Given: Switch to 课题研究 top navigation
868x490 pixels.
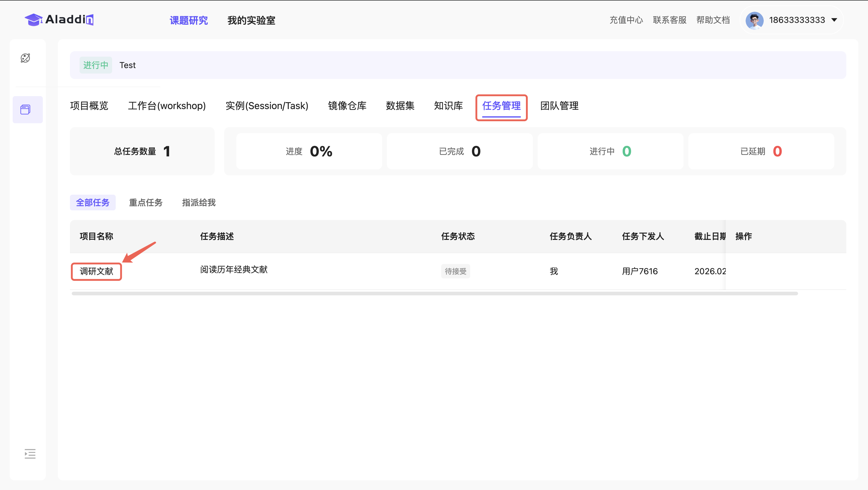Looking at the screenshot, I should point(189,20).
